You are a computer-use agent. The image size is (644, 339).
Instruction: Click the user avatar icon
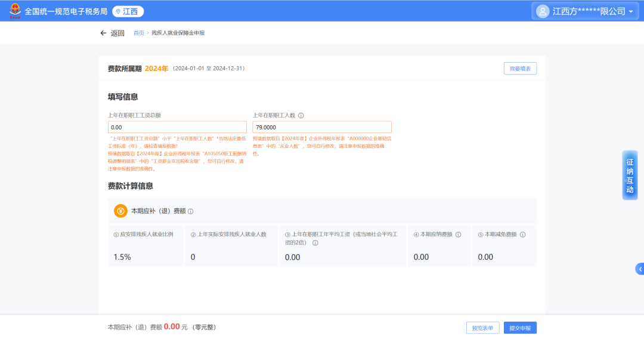pos(543,11)
